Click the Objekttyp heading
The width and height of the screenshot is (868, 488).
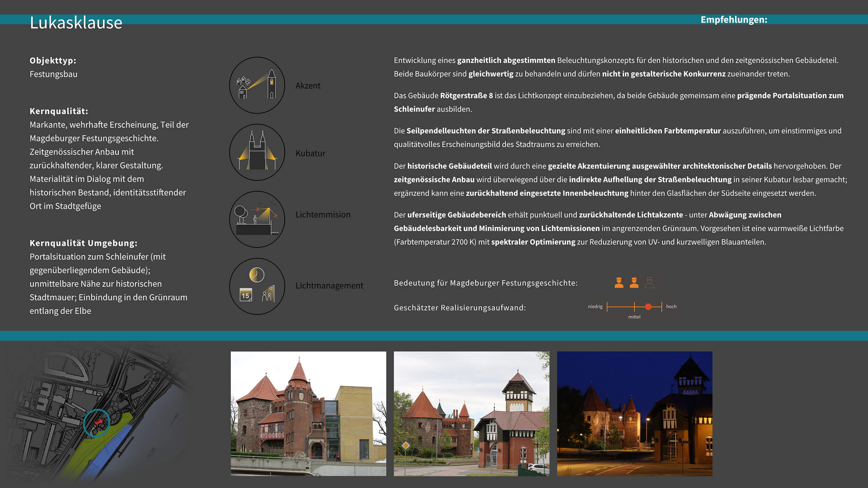[x=53, y=60]
